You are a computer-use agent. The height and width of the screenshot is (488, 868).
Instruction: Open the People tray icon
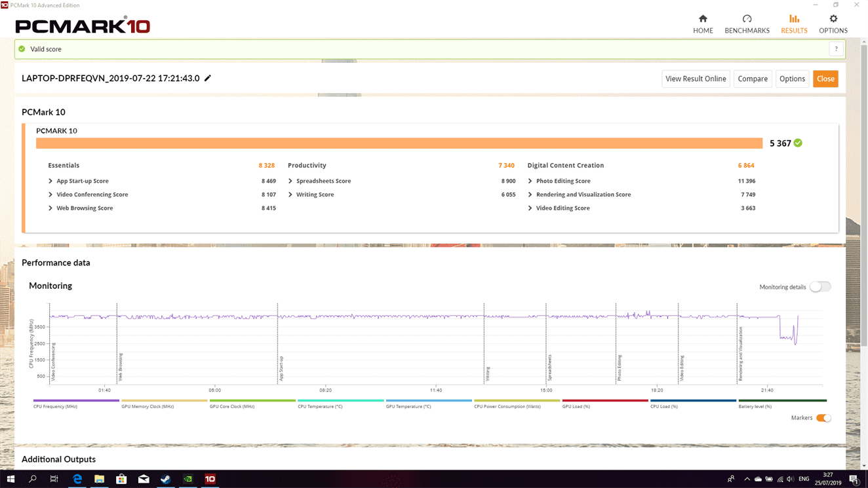[731, 479]
